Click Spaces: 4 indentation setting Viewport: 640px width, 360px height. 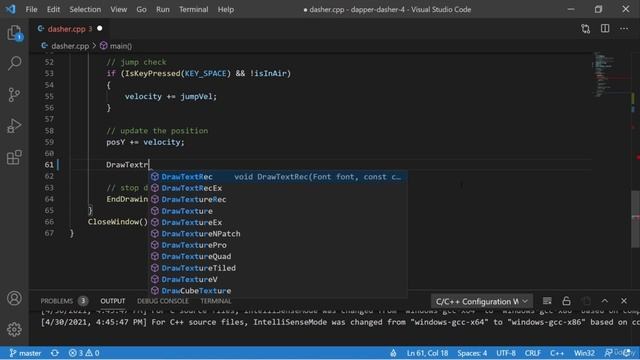472,353
